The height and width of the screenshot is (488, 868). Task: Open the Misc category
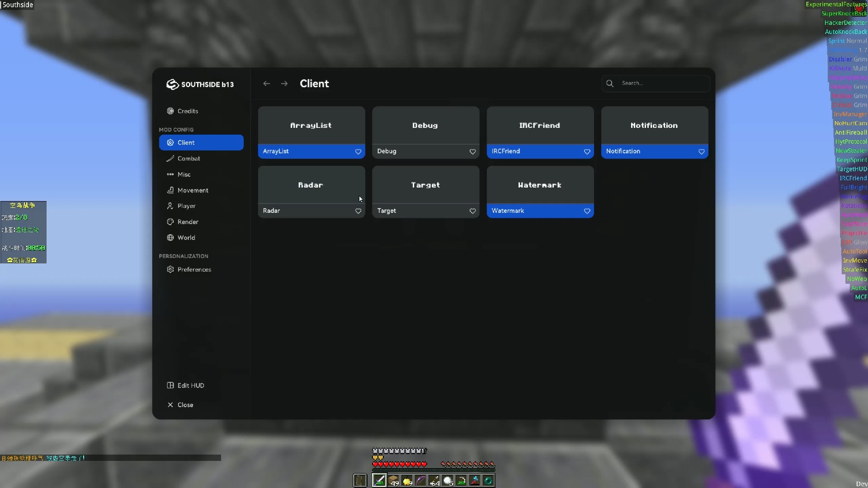pyautogui.click(x=201, y=174)
